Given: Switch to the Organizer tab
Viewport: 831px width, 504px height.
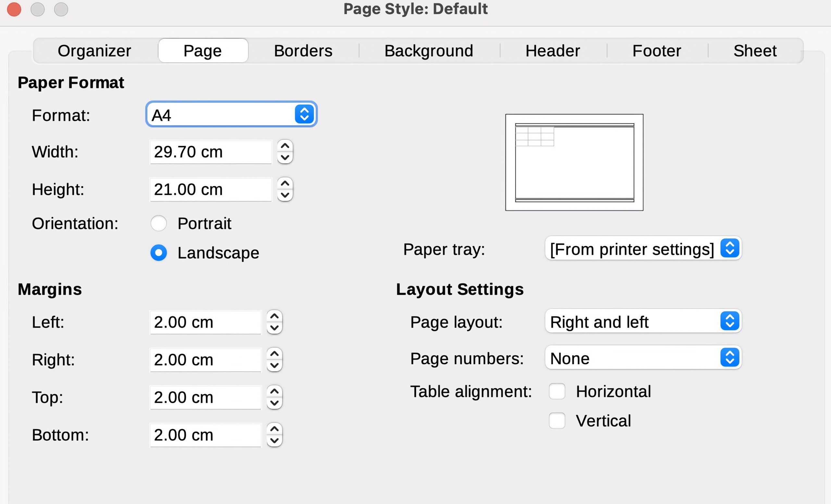Looking at the screenshot, I should click(x=94, y=51).
